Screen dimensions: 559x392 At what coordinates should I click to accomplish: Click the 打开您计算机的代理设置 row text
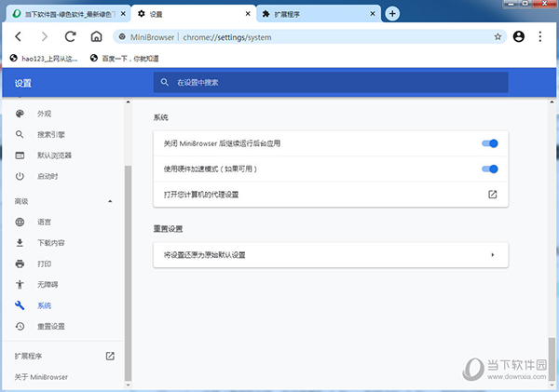(x=201, y=195)
